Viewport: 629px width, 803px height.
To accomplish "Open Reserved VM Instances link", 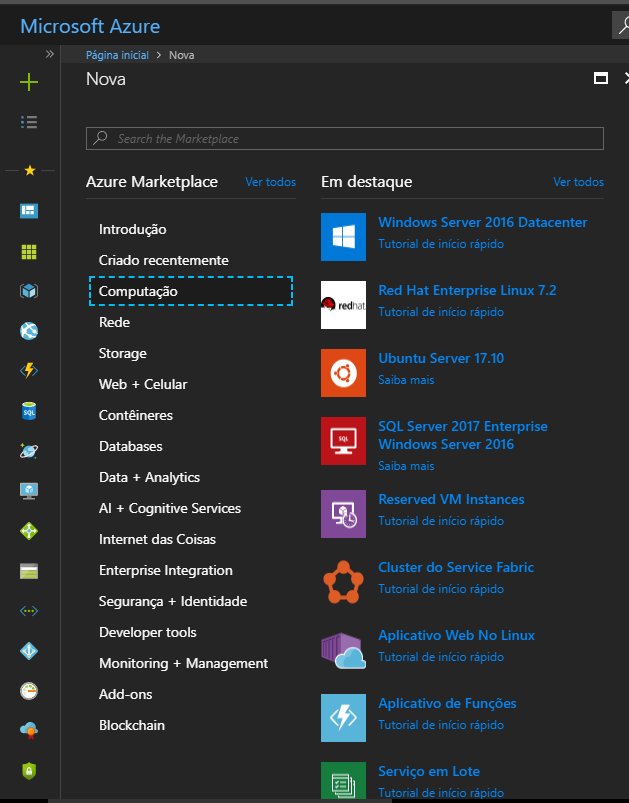I will [x=451, y=499].
